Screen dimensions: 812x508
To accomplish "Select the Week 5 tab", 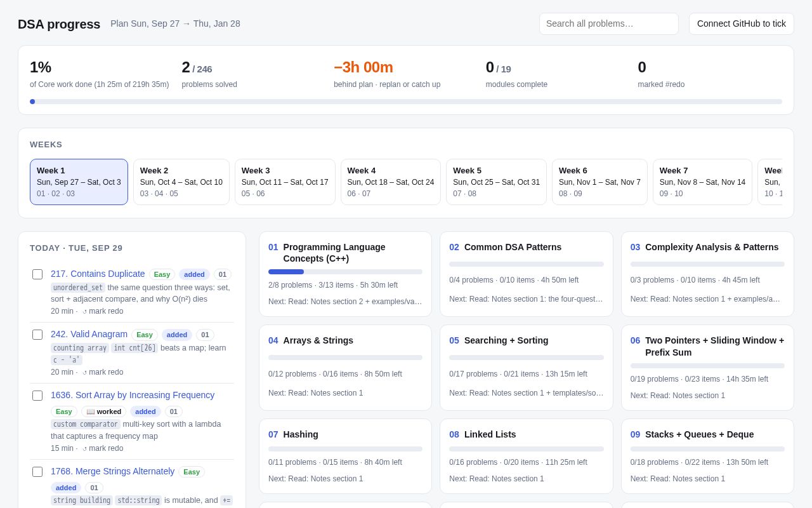I will pyautogui.click(x=496, y=182).
